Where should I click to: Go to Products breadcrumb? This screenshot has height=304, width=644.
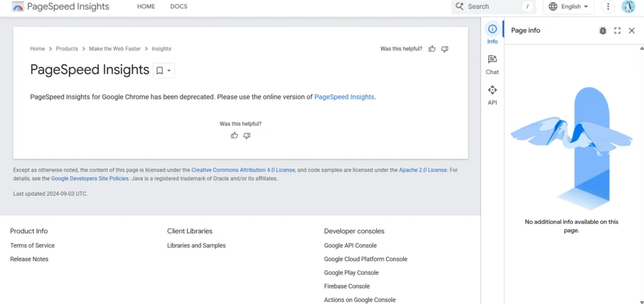click(x=67, y=48)
